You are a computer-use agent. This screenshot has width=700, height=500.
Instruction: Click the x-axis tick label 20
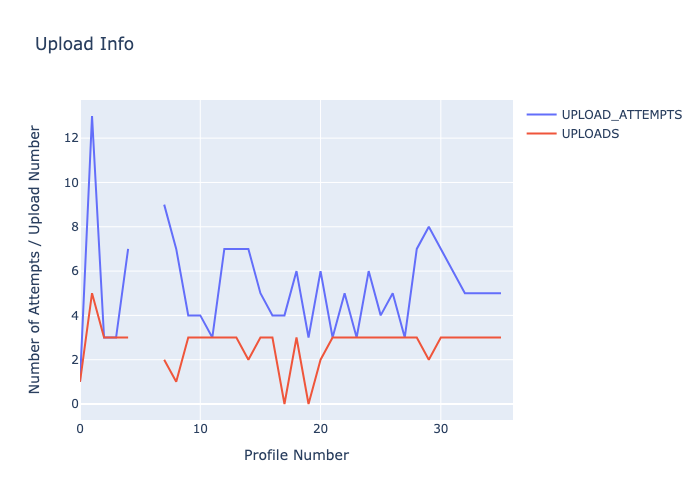[320, 429]
